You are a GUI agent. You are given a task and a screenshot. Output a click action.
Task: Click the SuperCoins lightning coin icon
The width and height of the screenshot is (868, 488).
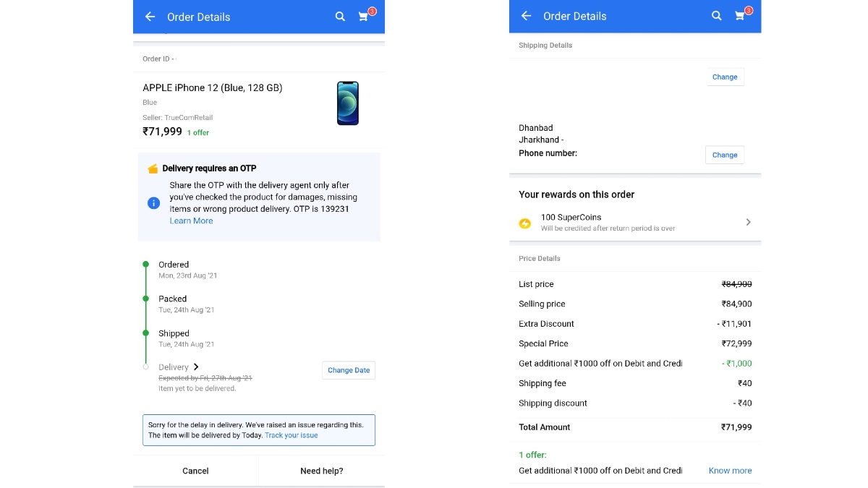tap(525, 223)
